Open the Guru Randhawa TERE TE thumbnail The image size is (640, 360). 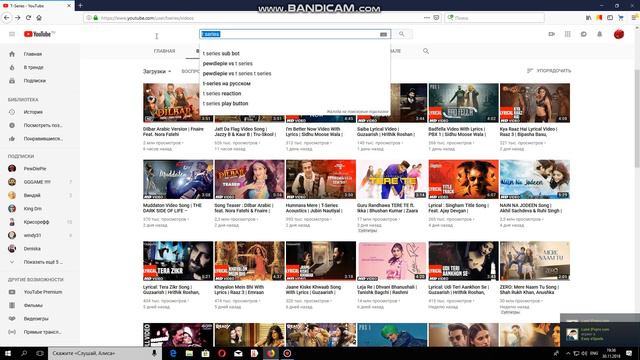click(392, 179)
